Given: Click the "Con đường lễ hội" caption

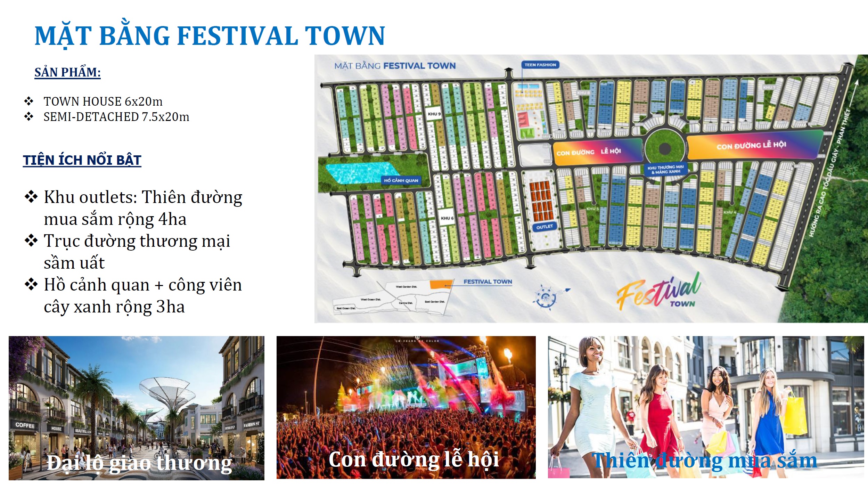Looking at the screenshot, I should coord(414,459).
